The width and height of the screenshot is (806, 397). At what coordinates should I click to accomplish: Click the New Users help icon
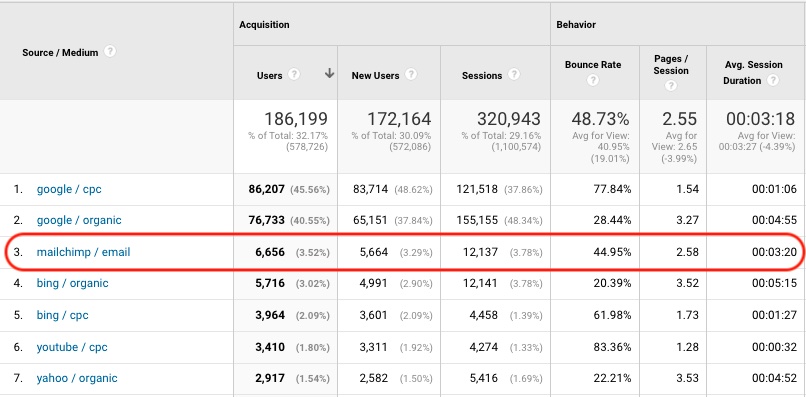pos(410,75)
